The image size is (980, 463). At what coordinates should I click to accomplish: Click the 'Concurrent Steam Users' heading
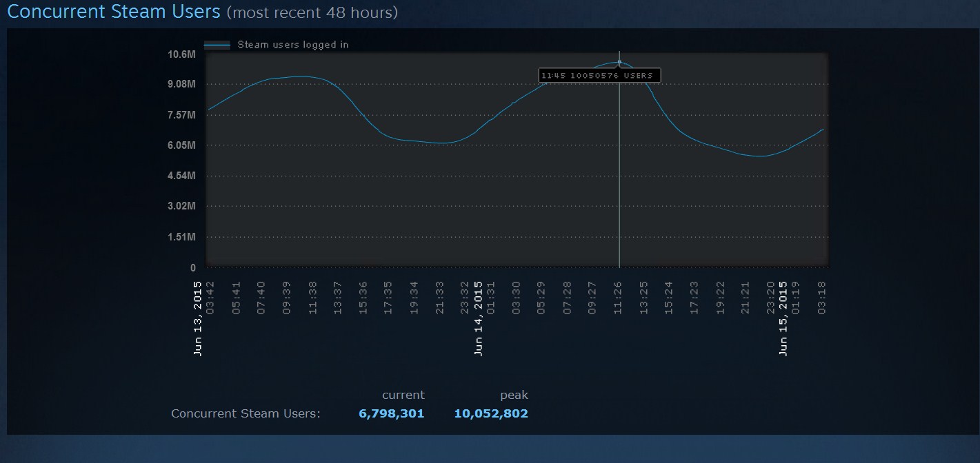coord(114,12)
